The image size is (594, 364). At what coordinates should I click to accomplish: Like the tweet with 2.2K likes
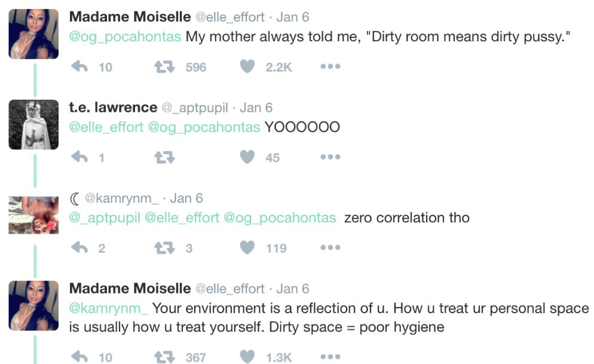247,67
